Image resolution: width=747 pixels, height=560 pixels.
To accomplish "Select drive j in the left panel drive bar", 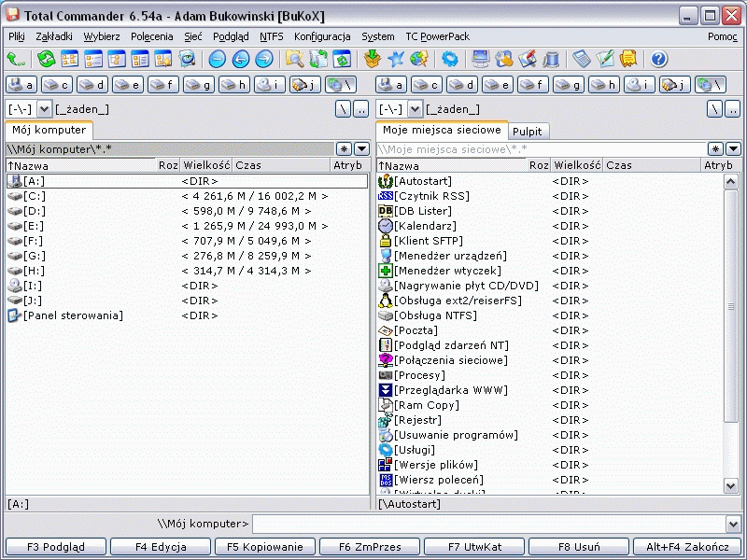I will tap(305, 85).
